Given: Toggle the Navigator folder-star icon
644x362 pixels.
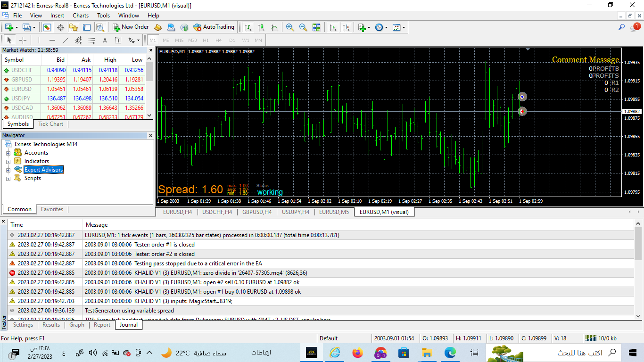Looking at the screenshot, I should [74, 27].
